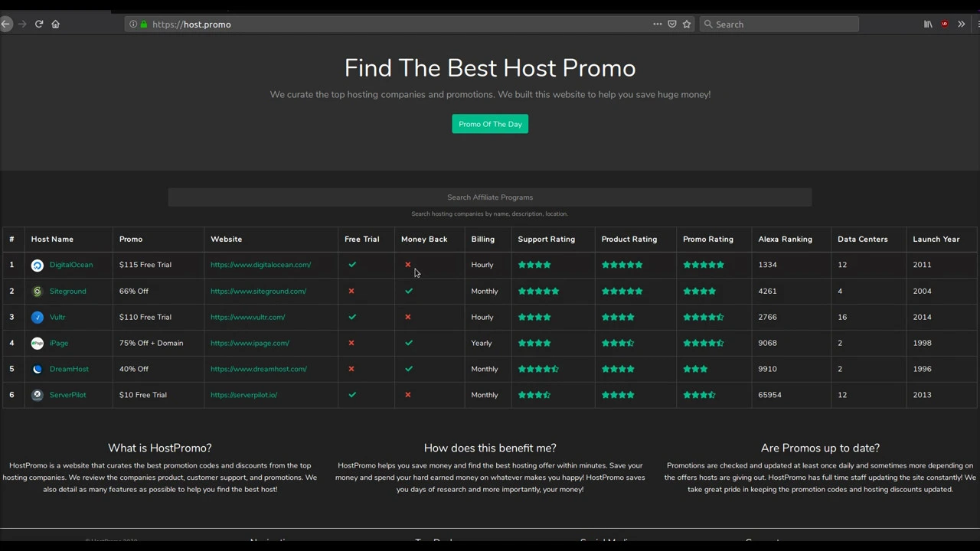Click the Promo Of The Day button
The height and width of the screenshot is (551, 980).
pyautogui.click(x=490, y=124)
